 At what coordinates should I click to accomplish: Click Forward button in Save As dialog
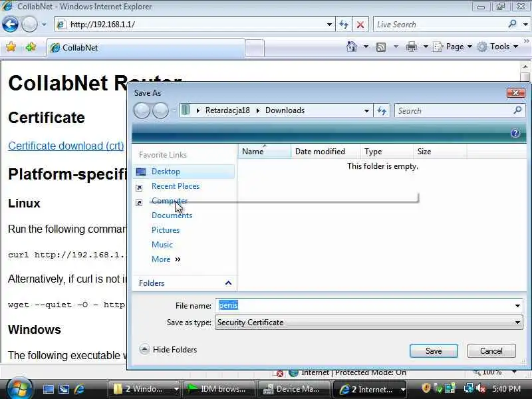coord(160,110)
